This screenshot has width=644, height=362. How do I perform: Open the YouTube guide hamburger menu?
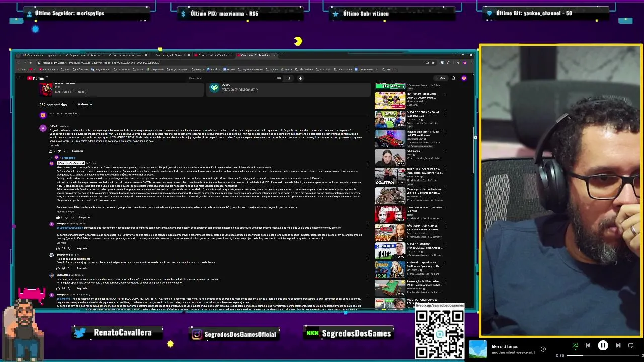21,78
